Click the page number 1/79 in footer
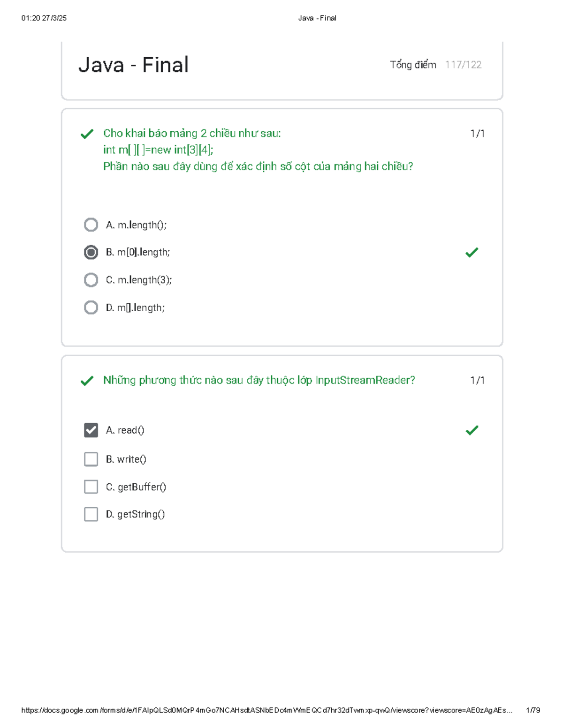Screen dimensions: 563x728 pos(533,710)
